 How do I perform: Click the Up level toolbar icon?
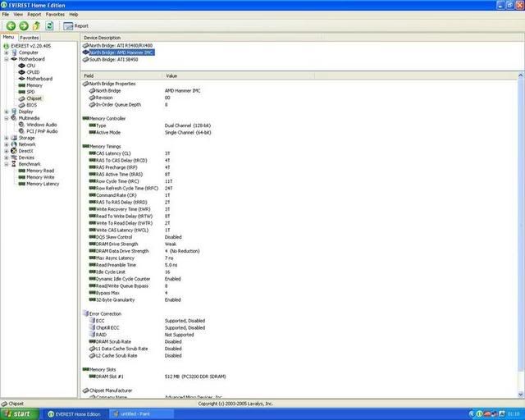(x=37, y=26)
